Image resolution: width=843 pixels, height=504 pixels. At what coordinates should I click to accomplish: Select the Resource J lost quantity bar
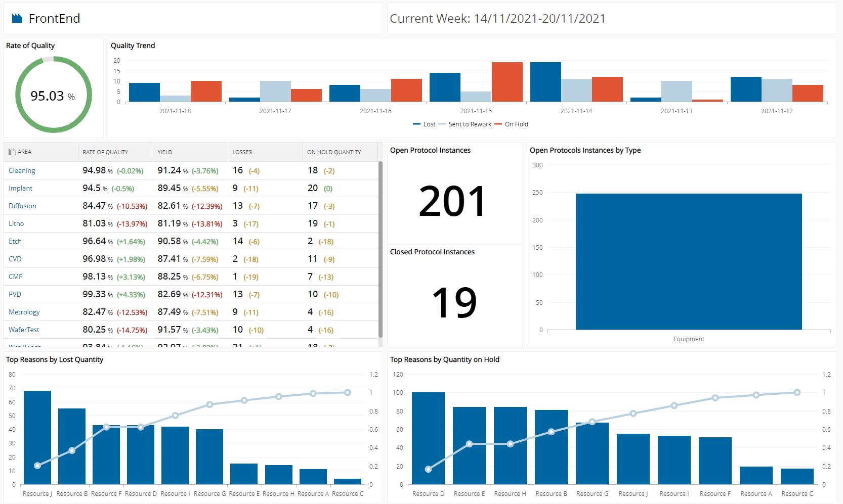click(x=37, y=438)
